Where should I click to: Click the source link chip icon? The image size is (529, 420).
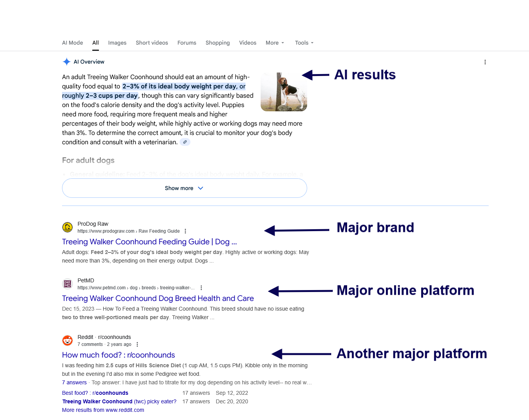tap(185, 142)
